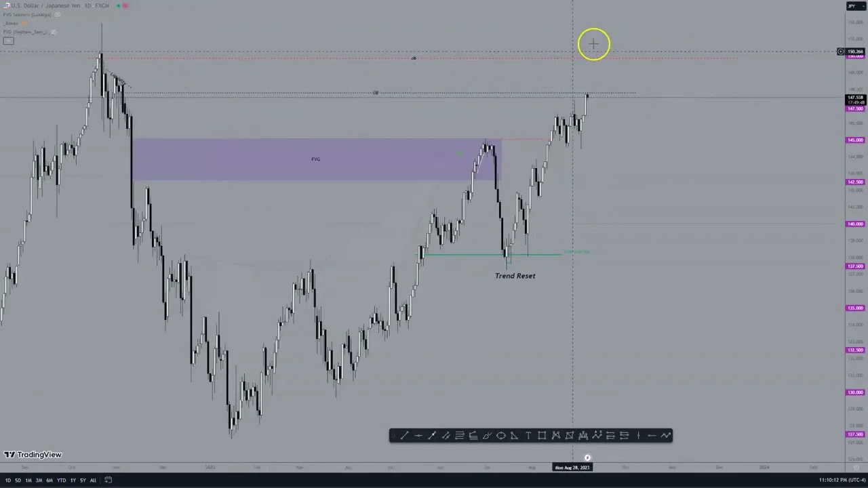Set chart range to 1M
The height and width of the screenshot is (488, 868).
coord(28,481)
